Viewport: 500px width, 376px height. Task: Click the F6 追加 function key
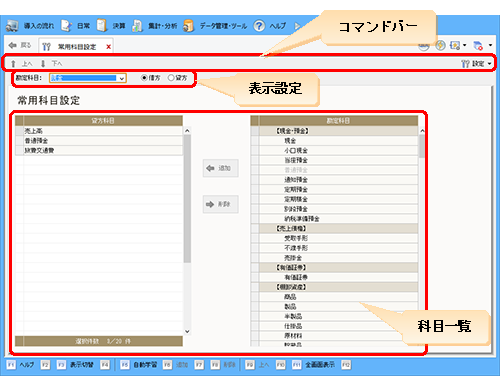176,365
